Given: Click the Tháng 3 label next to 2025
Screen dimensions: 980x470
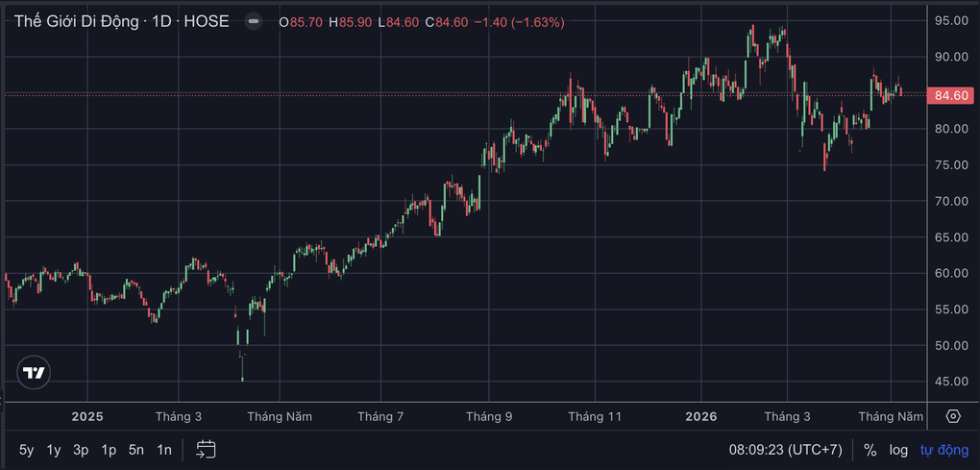Looking at the screenshot, I should tap(179, 417).
